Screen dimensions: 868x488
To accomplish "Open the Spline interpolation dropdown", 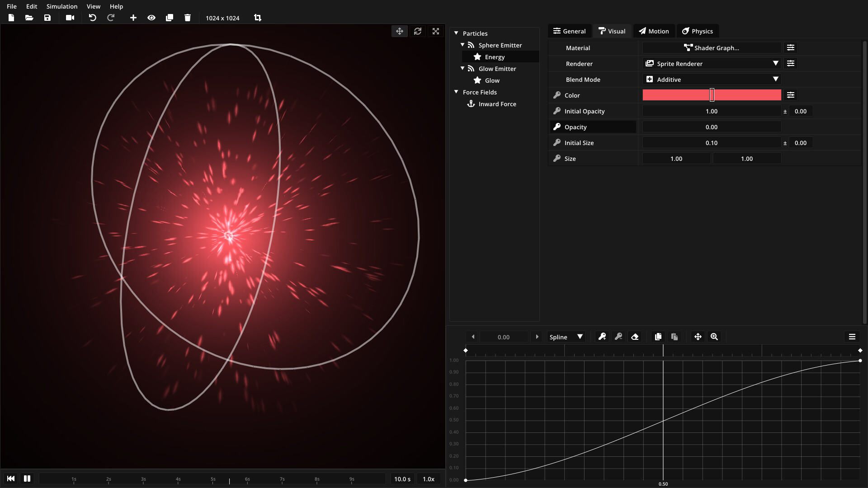I will click(x=566, y=337).
